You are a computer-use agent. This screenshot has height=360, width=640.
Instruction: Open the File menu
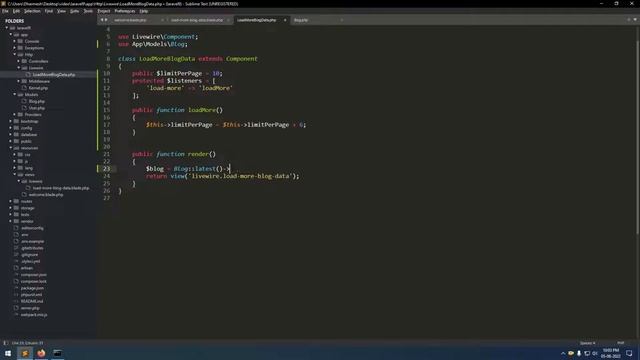point(5,11)
